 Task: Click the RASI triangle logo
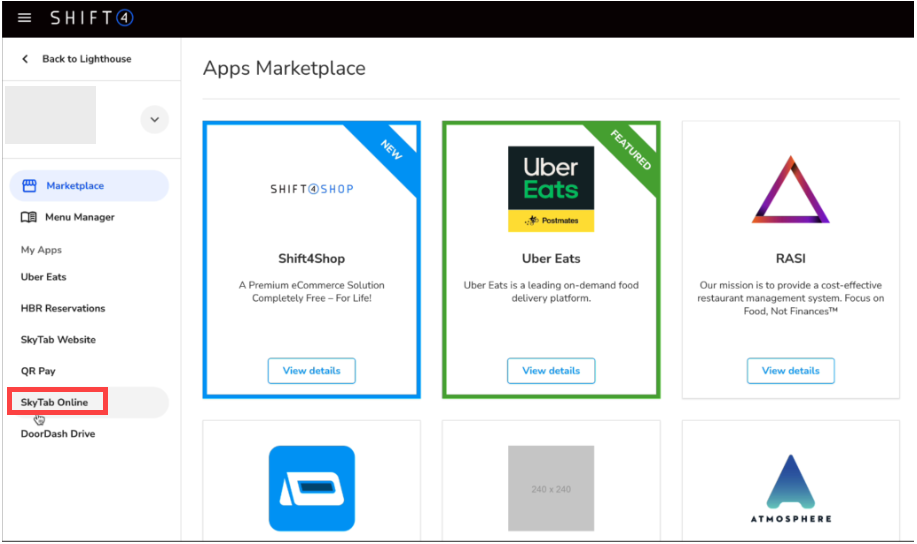[791, 190]
